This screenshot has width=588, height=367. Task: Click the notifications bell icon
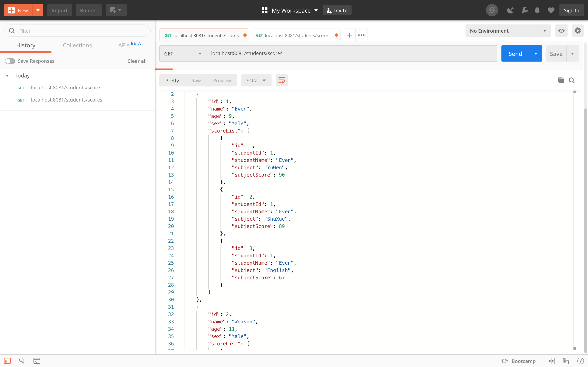537,10
